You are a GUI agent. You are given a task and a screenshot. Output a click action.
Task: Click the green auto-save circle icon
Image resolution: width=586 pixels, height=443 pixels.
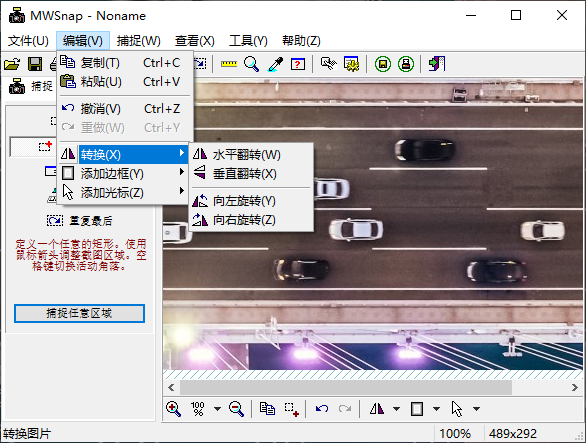[383, 64]
